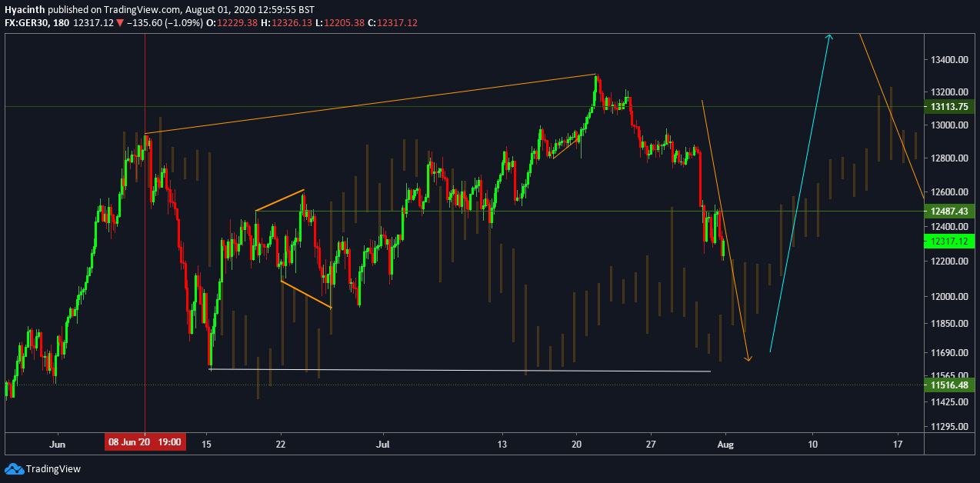This screenshot has height=483, width=980.
Task: Click the 11516.48 green price label
Action: (x=949, y=385)
